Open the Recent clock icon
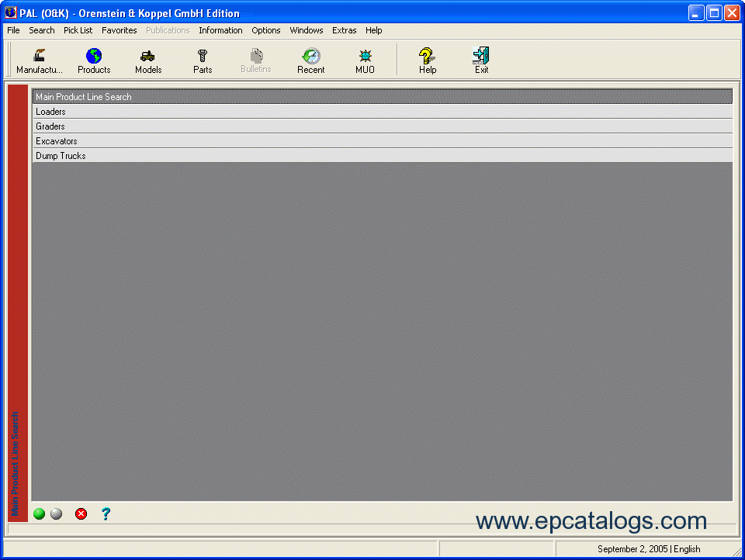 coord(310,60)
